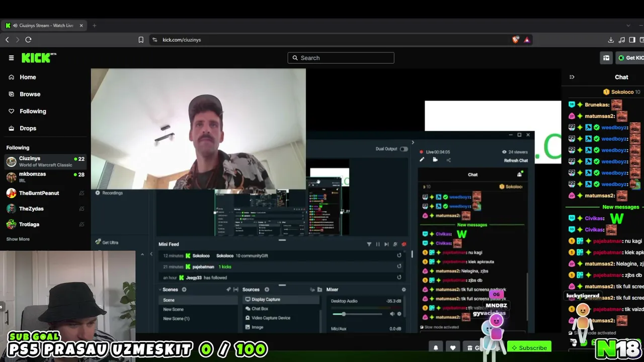Click the chevron beside Dual Output
644x362 pixels.
click(413, 143)
